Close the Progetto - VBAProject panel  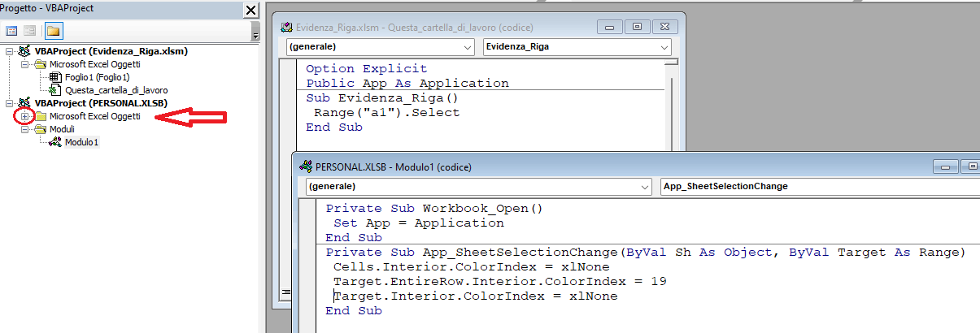pos(250,10)
